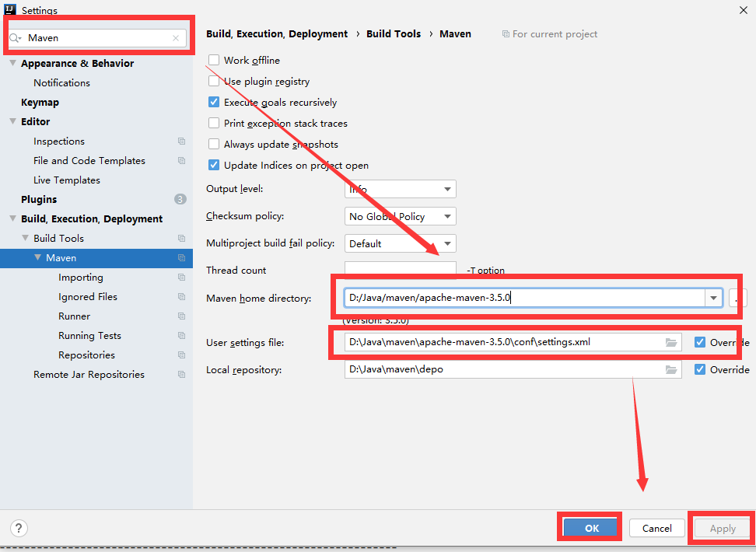Screen dimensions: 756x552
Task: Focus the settings search field
Action: 98,38
